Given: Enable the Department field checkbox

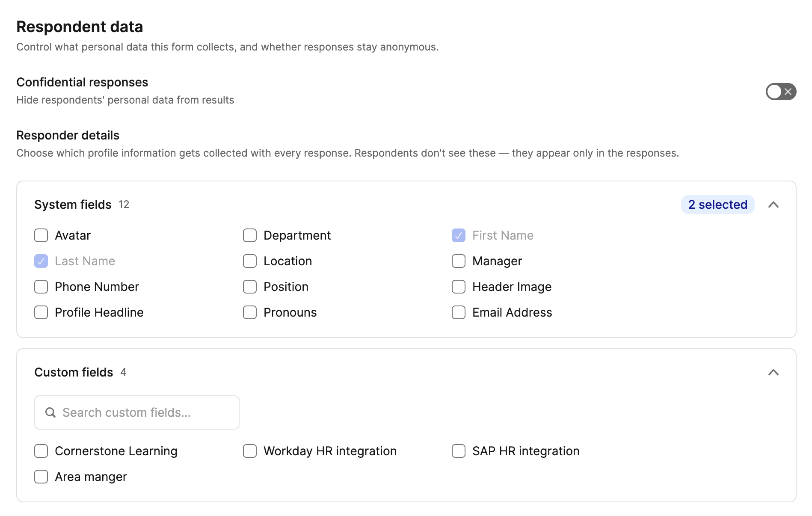Looking at the screenshot, I should 250,235.
